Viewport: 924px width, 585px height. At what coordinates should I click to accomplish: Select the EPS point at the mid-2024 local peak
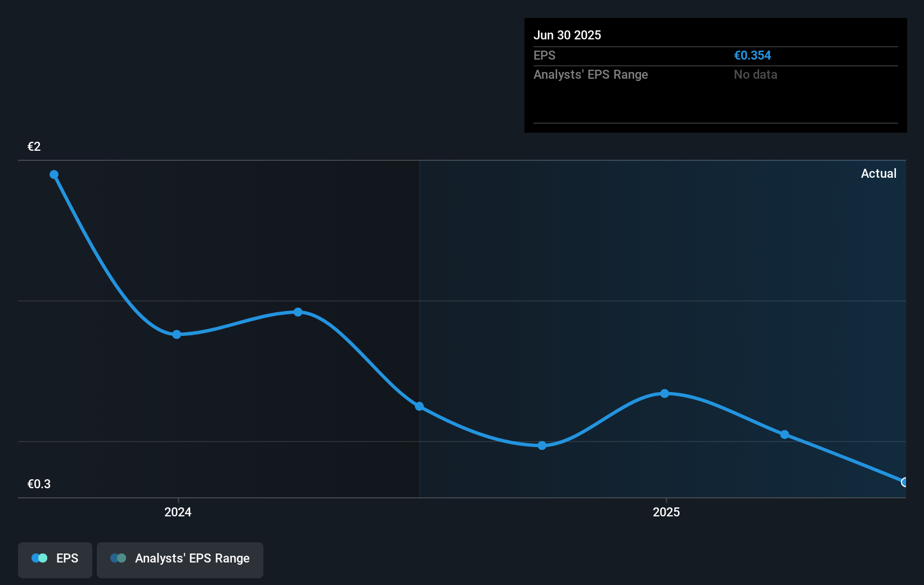[x=298, y=312]
